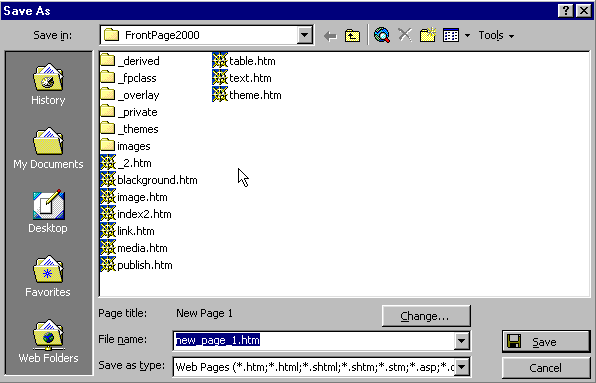The width and height of the screenshot is (596, 383).
Task: Open Favorites in the places bar
Action: (48, 276)
